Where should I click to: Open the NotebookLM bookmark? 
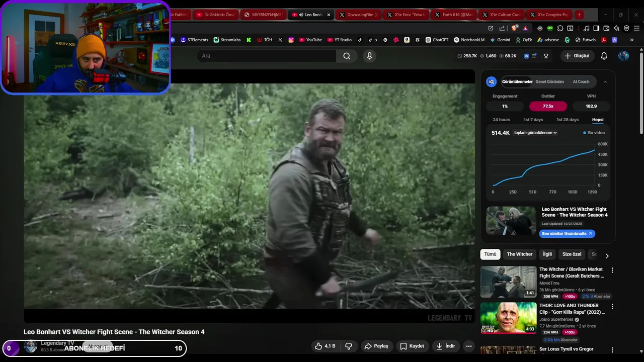(x=469, y=40)
